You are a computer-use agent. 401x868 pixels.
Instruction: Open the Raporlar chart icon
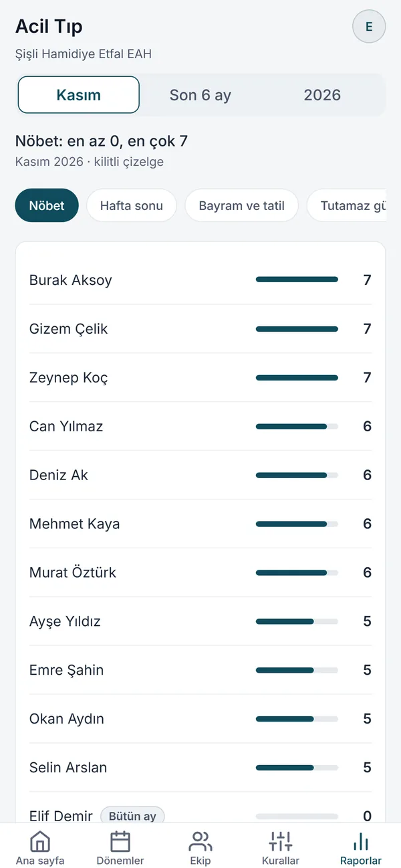(x=361, y=841)
